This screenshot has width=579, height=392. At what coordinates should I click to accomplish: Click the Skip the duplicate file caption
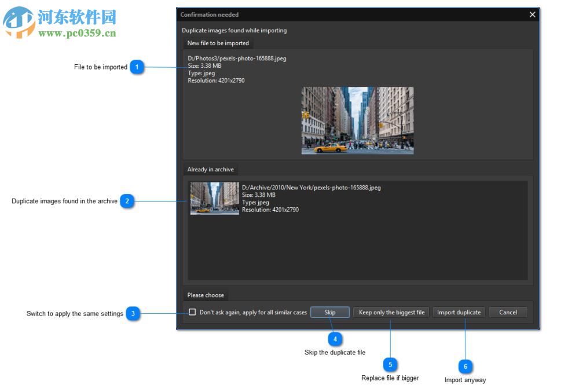click(x=335, y=352)
